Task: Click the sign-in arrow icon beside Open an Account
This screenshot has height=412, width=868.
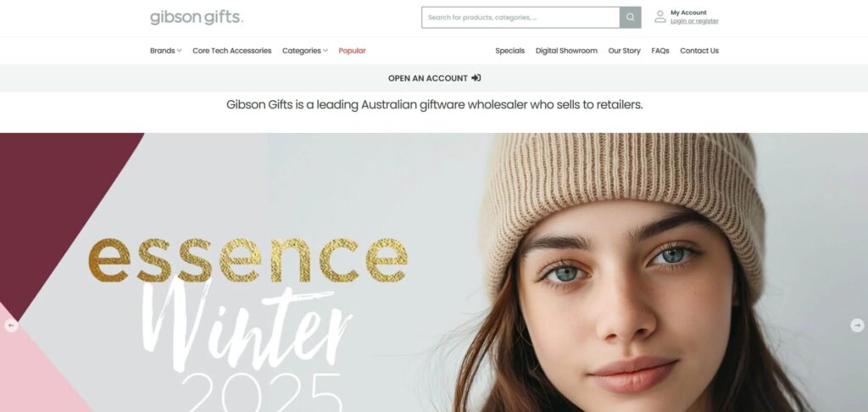Action: 476,78
